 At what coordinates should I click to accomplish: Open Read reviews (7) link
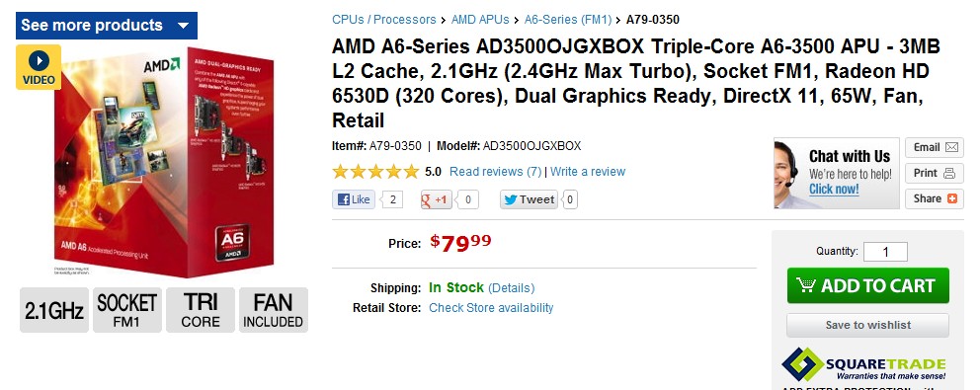click(496, 171)
